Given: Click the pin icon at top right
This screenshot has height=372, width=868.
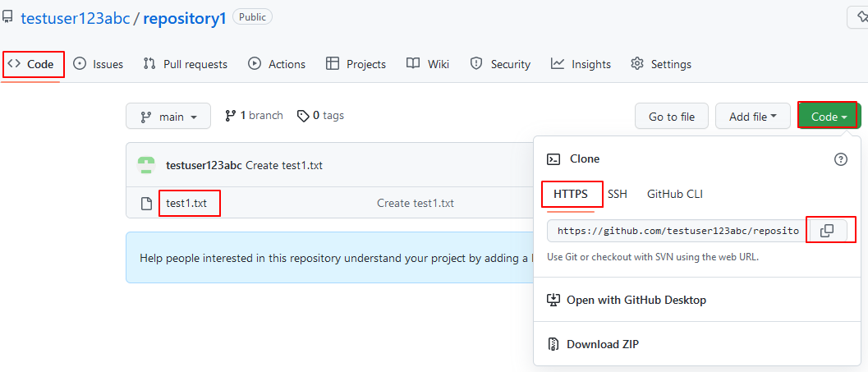Looking at the screenshot, I should pyautogui.click(x=858, y=17).
